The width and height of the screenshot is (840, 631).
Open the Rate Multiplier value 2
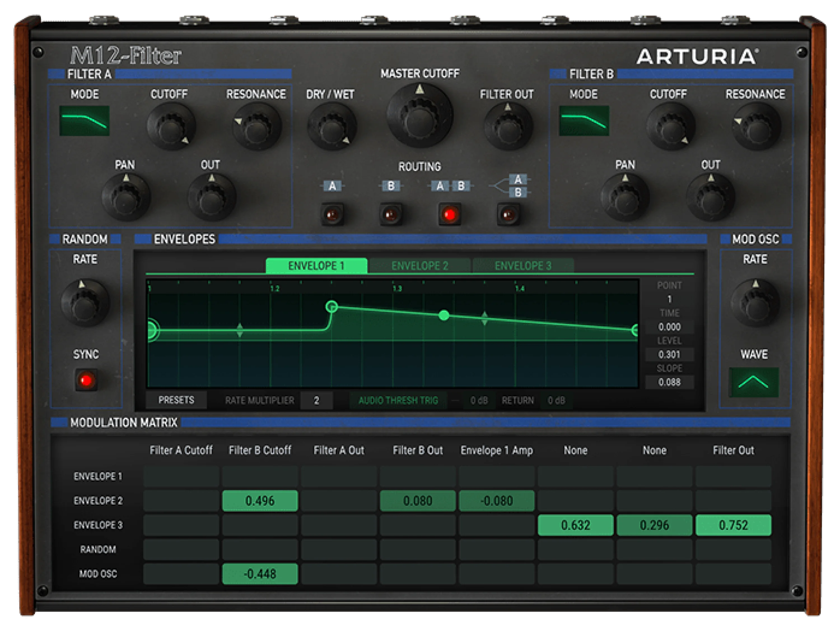[316, 400]
